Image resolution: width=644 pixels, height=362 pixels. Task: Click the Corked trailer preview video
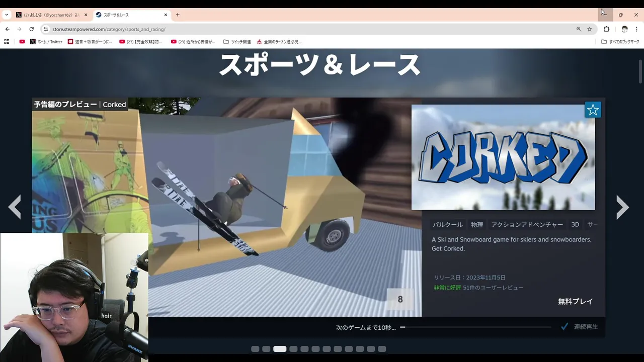(x=226, y=207)
